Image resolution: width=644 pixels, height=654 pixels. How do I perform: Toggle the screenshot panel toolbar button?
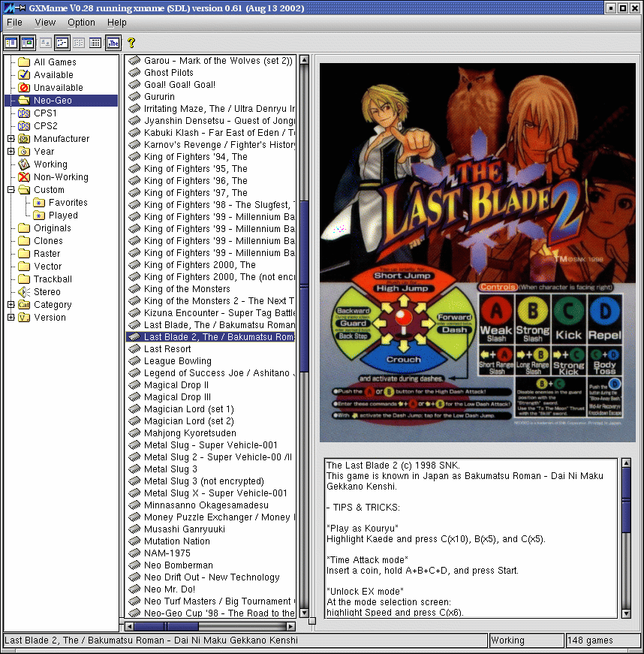[28, 43]
